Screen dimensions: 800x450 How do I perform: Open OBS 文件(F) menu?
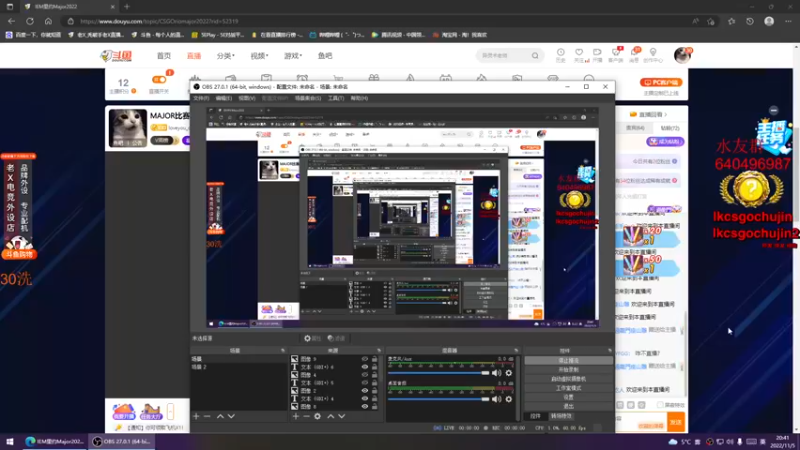[x=200, y=98]
